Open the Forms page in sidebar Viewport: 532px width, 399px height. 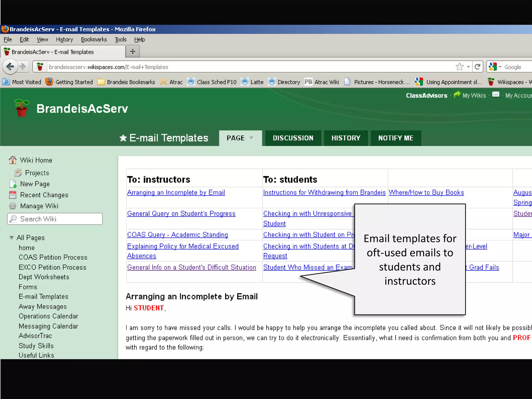[28, 287]
